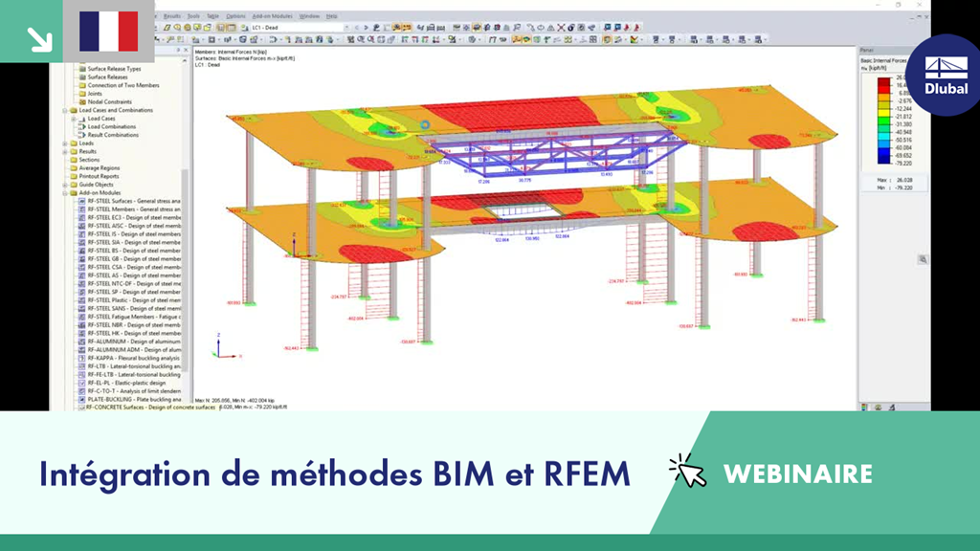The image size is (980, 551).
Task: Click the 'LC1 : Dead' viewport label
Action: tap(208, 65)
